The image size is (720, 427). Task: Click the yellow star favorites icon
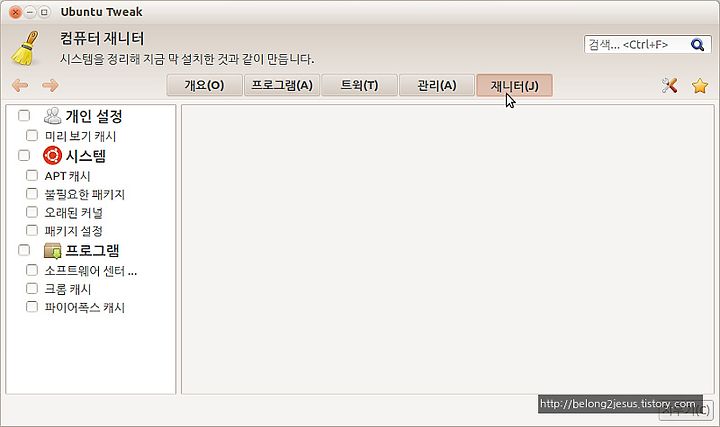[700, 86]
